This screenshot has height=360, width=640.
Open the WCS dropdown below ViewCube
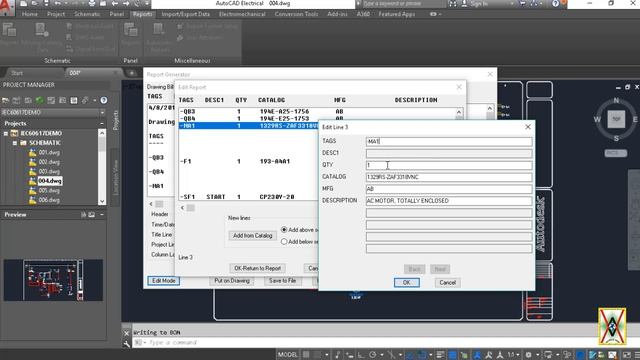(616, 153)
